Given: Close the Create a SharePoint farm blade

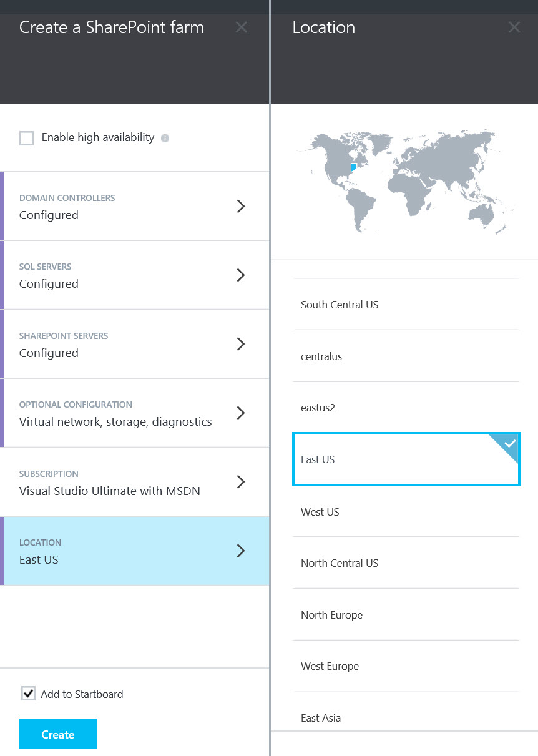Looking at the screenshot, I should (x=241, y=27).
